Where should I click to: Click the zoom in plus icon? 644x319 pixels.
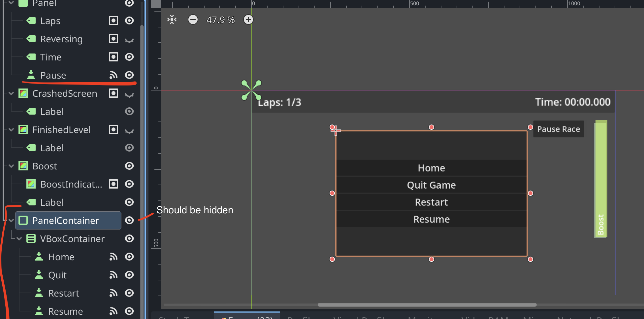coord(248,20)
